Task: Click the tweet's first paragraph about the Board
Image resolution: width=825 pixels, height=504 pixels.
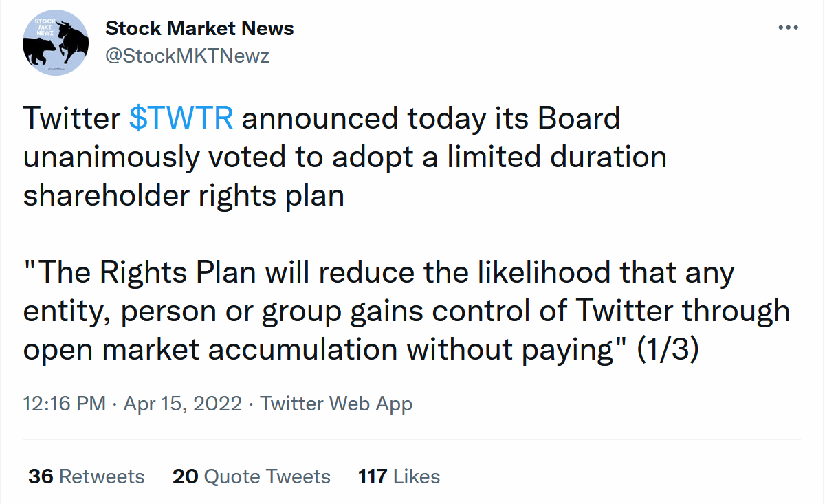Action: pyautogui.click(x=344, y=157)
